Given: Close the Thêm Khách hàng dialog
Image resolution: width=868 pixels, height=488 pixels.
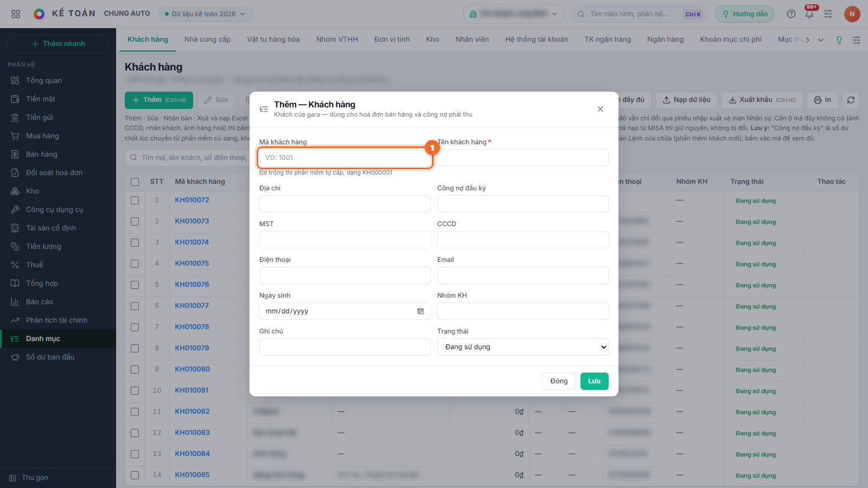Looking at the screenshot, I should (601, 109).
